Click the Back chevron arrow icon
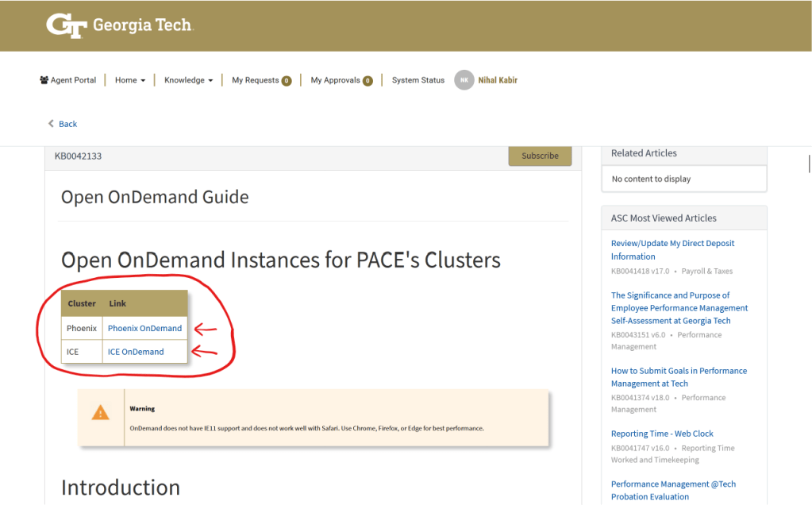 coord(51,123)
